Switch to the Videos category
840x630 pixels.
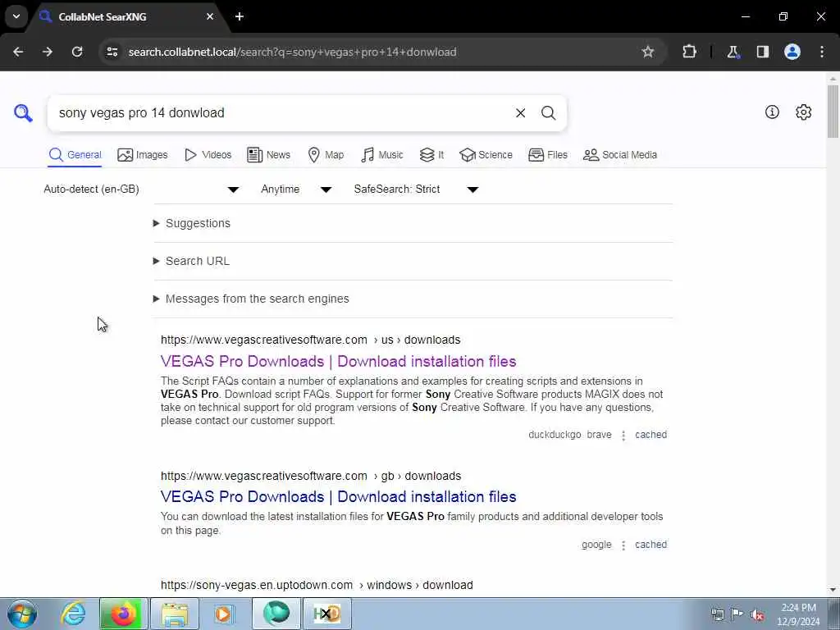pos(208,155)
